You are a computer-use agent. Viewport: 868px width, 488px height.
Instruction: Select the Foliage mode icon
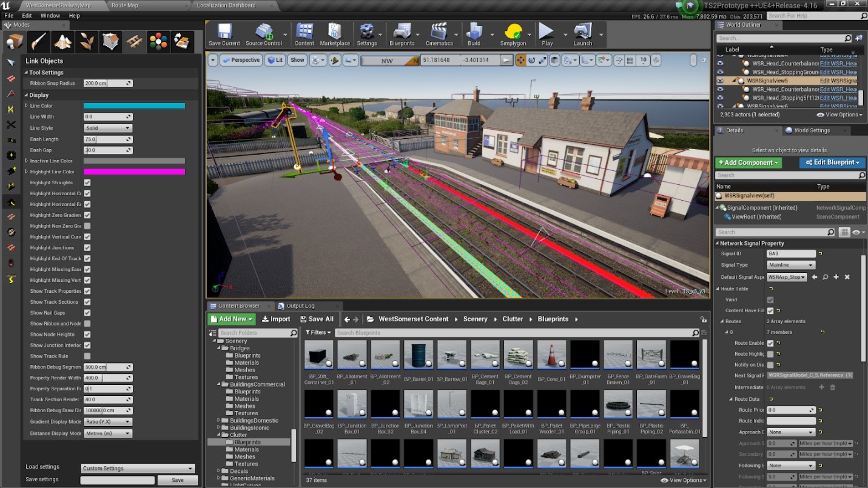click(87, 42)
